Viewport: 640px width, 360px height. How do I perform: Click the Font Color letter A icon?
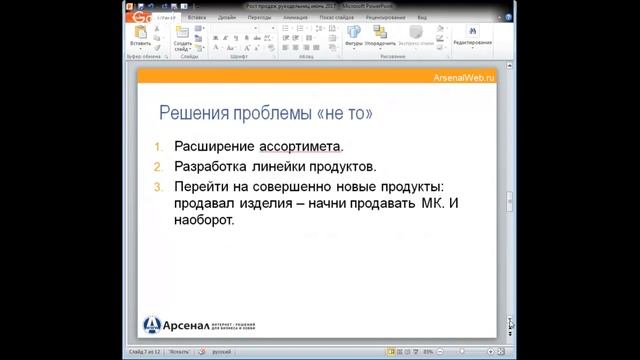(216, 47)
